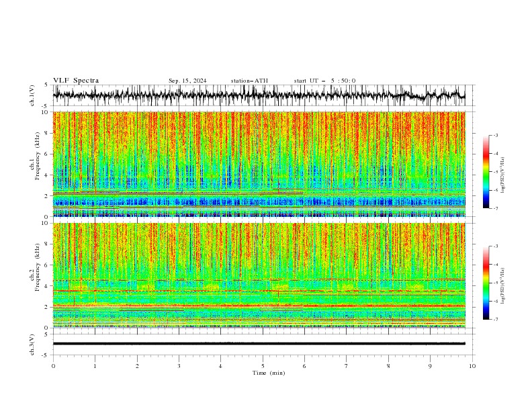Click the time axis tick label "9"
The image size is (532, 411).
click(x=430, y=366)
